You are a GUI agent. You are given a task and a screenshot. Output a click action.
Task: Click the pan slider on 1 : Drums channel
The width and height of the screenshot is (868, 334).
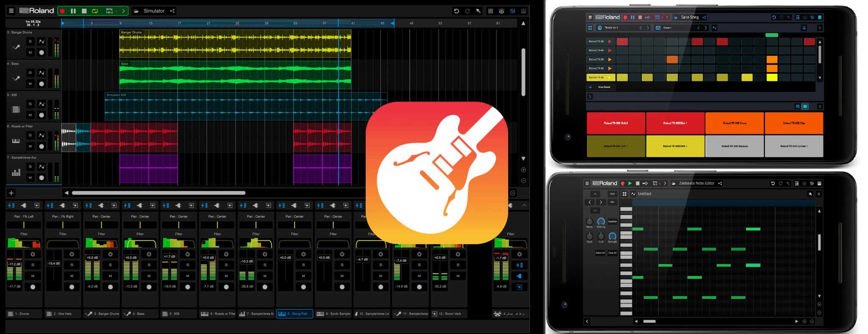click(x=24, y=225)
